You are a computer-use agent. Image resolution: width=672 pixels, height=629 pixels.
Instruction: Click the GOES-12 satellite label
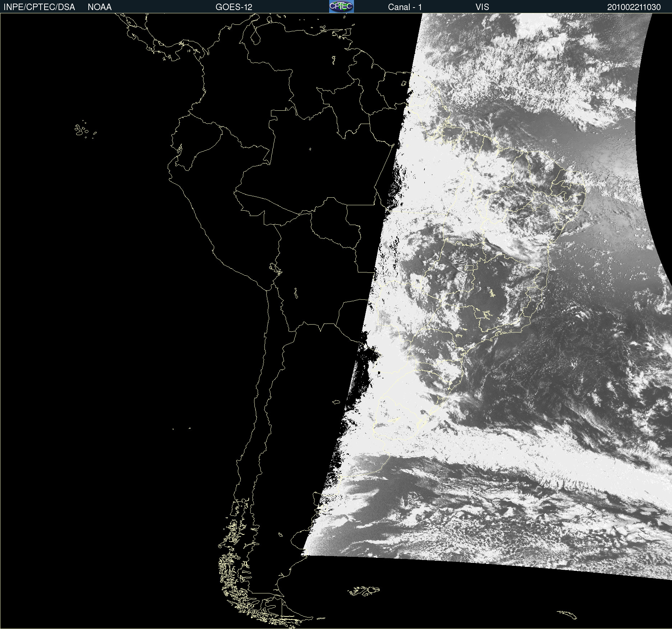(x=234, y=7)
